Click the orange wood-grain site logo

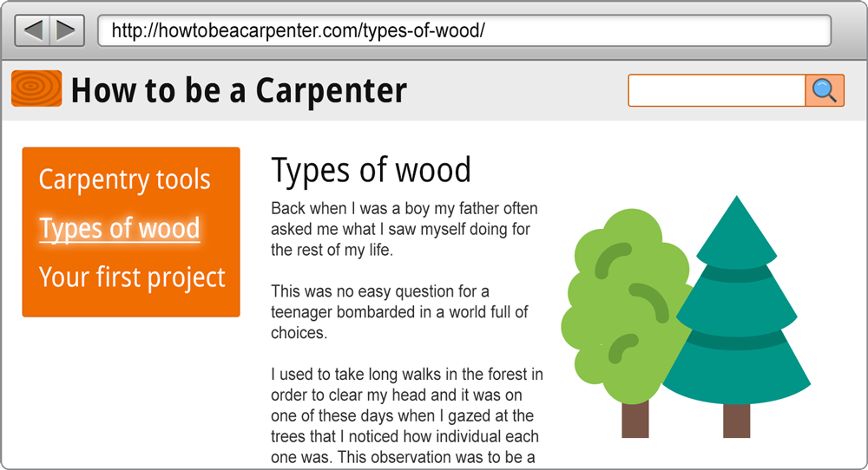[x=36, y=88]
